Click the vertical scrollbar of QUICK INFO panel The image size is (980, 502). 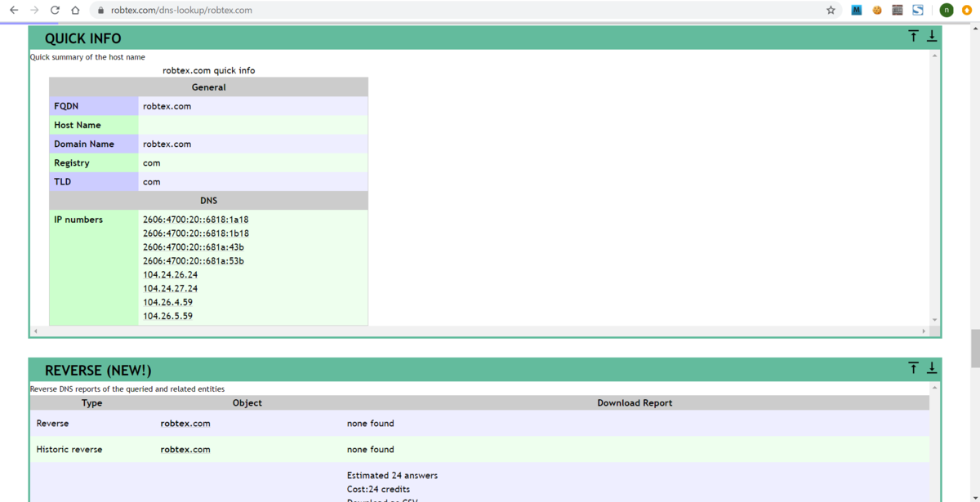click(x=932, y=188)
